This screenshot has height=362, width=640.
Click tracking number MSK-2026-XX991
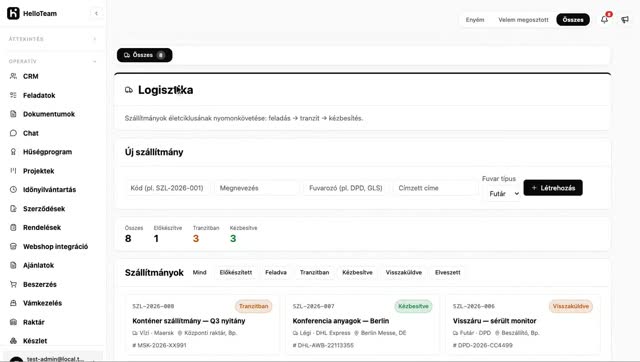(159, 345)
